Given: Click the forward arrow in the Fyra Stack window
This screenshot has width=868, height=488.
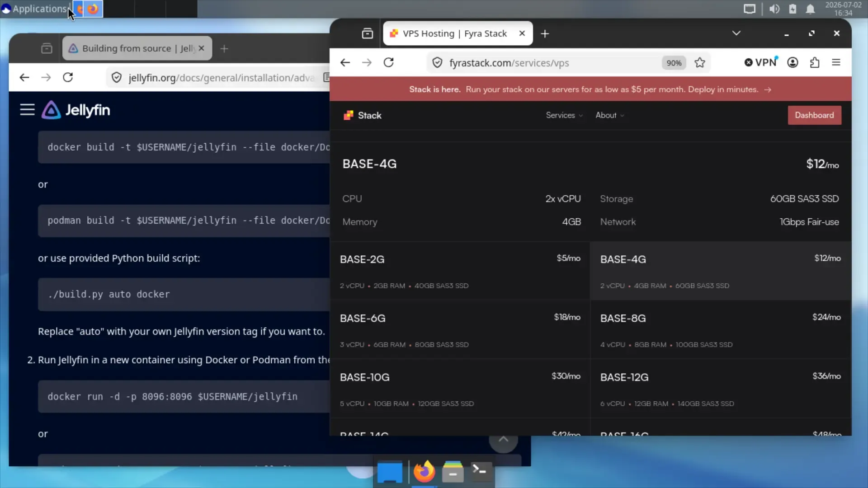Looking at the screenshot, I should click(367, 63).
